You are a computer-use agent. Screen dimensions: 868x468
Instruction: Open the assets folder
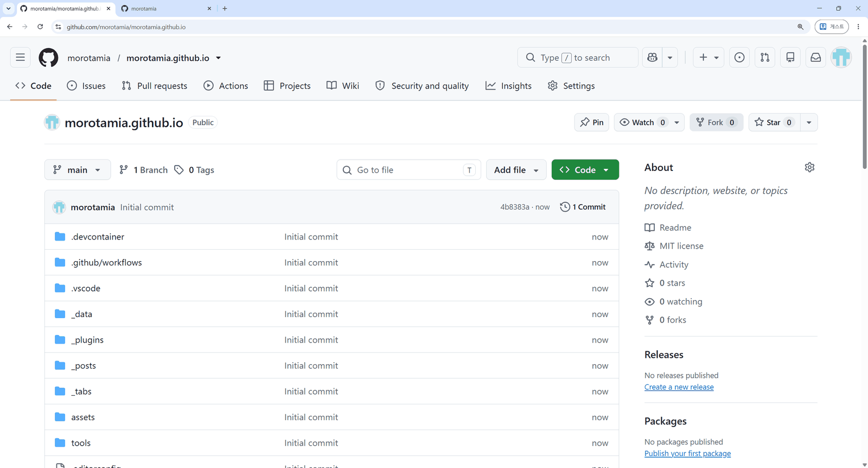[x=83, y=418]
